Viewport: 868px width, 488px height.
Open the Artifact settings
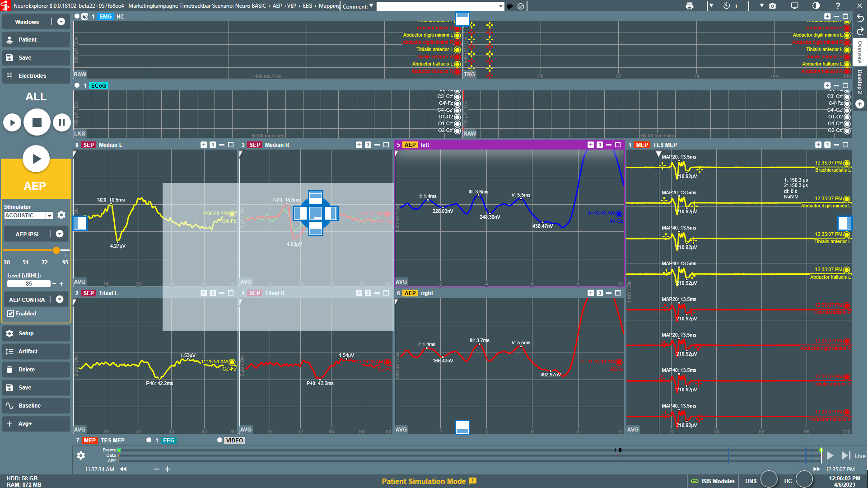pos(36,352)
